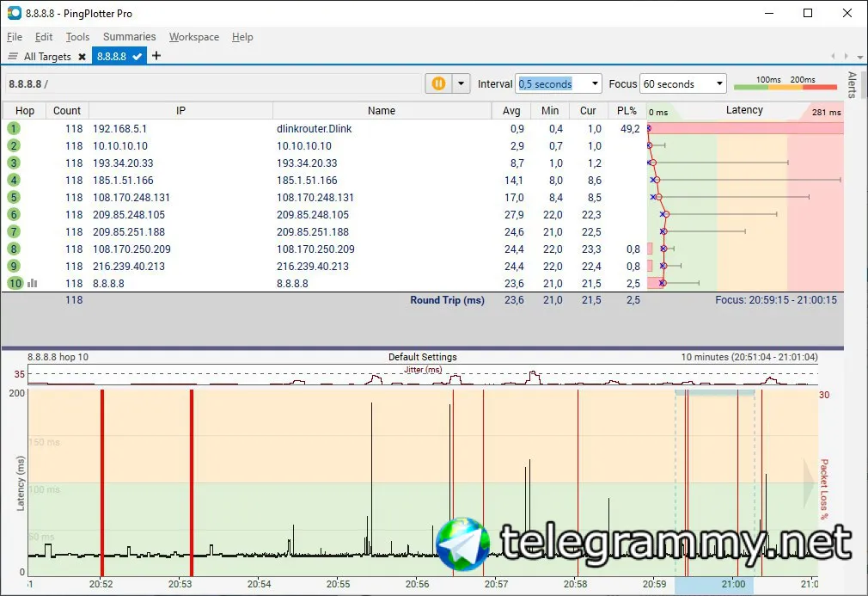
Task: Click hop 2 green circle icon
Action: pos(14,145)
